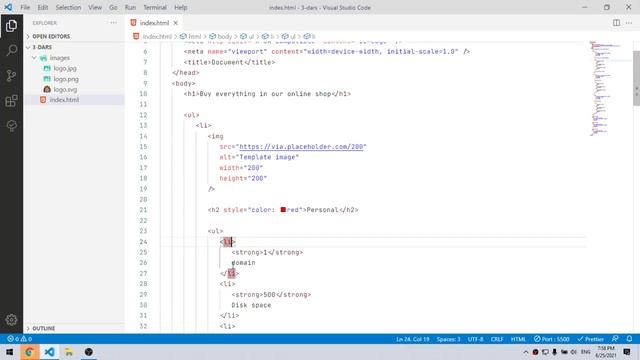Click the taskbar clock and date

pos(606,352)
